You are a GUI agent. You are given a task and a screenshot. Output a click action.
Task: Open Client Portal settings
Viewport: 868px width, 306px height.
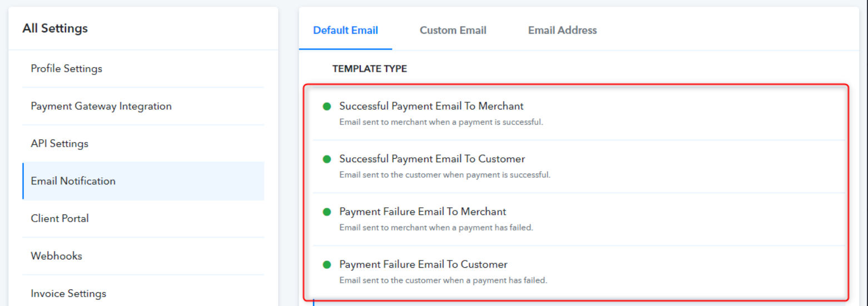point(143,218)
